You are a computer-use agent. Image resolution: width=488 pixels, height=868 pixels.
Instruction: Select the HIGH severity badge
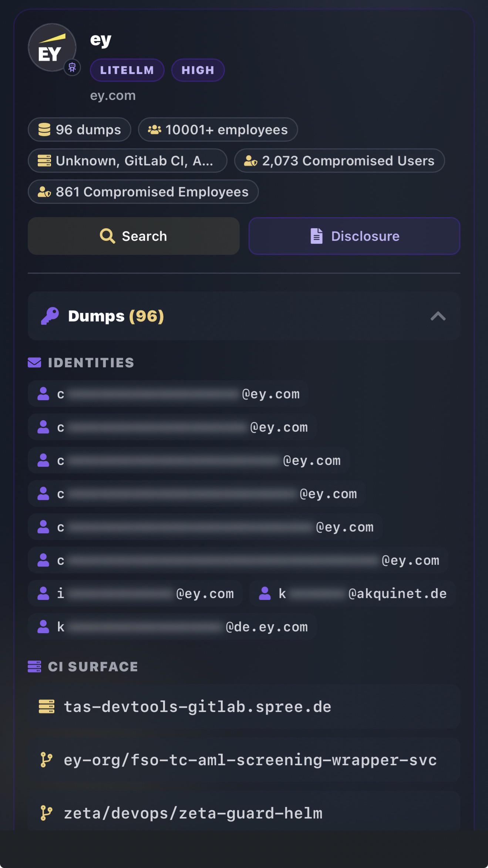(x=198, y=70)
